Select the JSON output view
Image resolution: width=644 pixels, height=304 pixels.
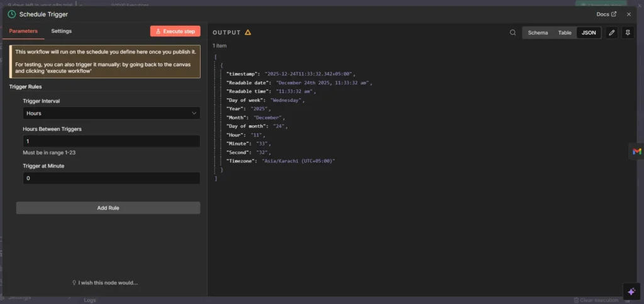[x=589, y=33]
